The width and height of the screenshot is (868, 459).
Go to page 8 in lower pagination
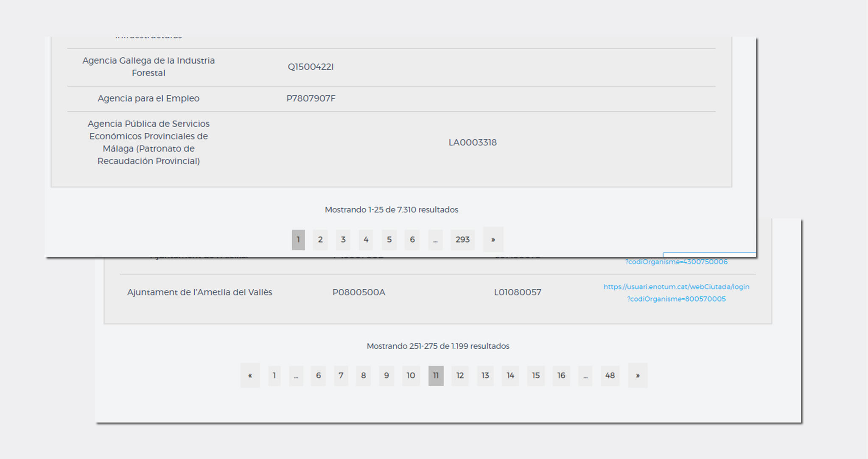(364, 375)
